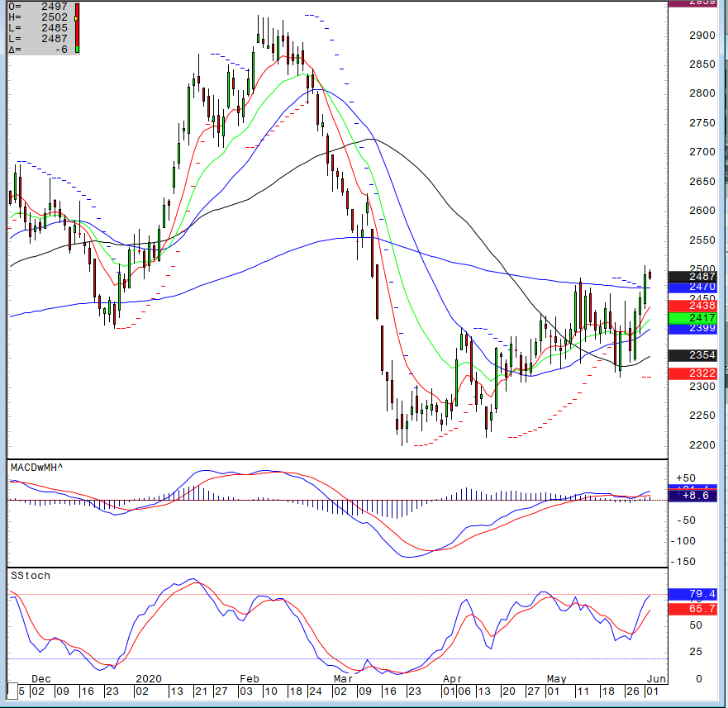Click the black 2487 last price tag
728x708 pixels.
point(692,277)
